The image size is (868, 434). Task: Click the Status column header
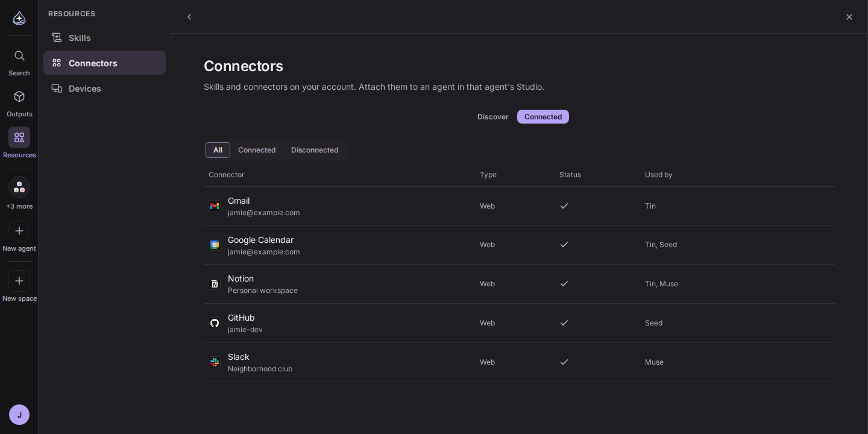tap(570, 175)
